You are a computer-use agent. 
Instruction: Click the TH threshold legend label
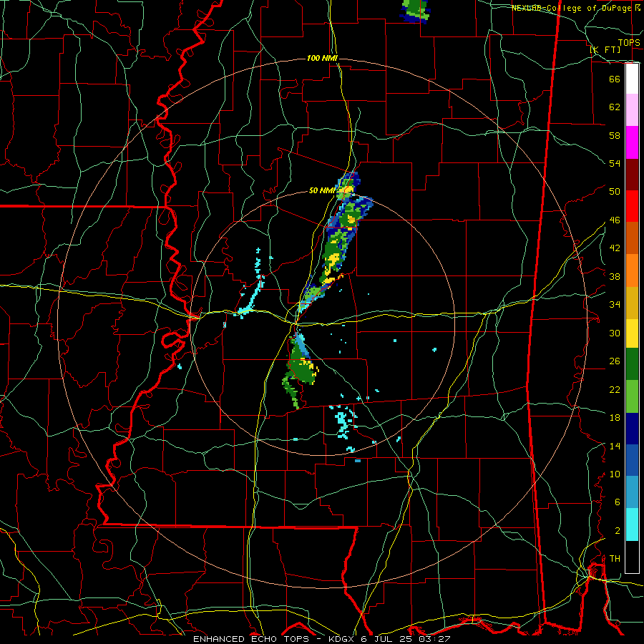(x=615, y=559)
